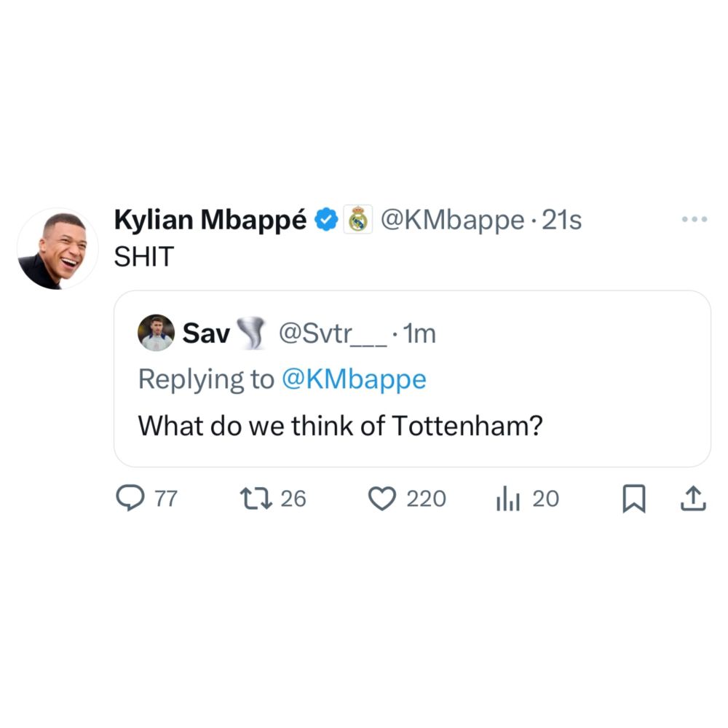
Task: Repost the tweet using the retweet icon
Action: [256, 498]
